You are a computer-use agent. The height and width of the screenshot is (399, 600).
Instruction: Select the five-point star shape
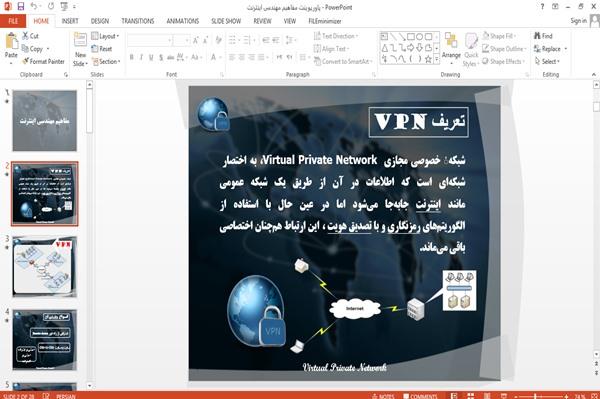[428, 59]
